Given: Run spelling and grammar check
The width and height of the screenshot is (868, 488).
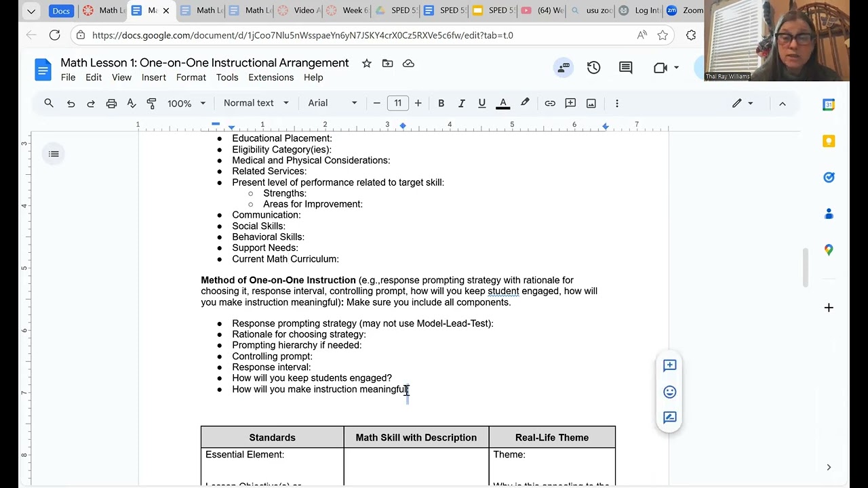Looking at the screenshot, I should [132, 103].
